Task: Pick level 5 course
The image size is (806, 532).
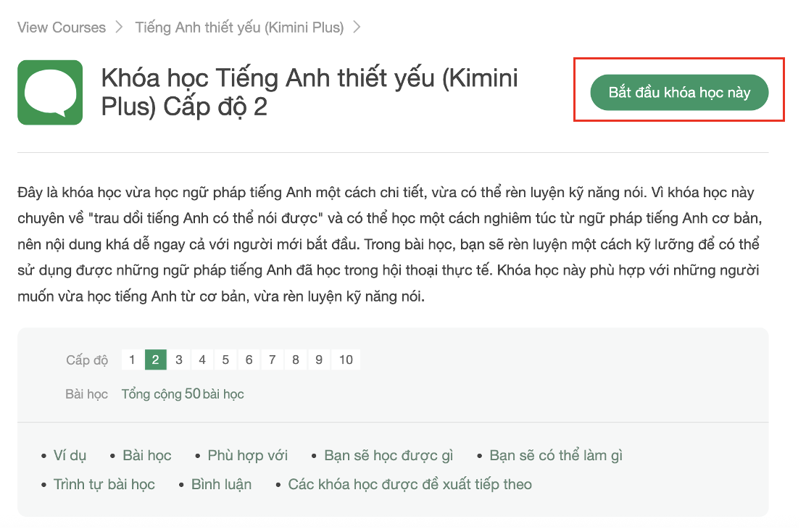Action: [x=225, y=359]
